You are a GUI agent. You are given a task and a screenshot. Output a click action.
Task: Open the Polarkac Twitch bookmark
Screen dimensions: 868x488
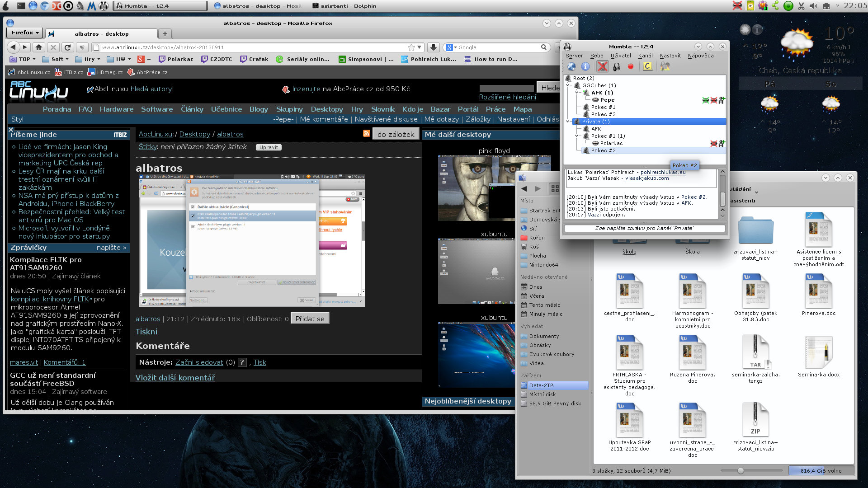[176, 59]
